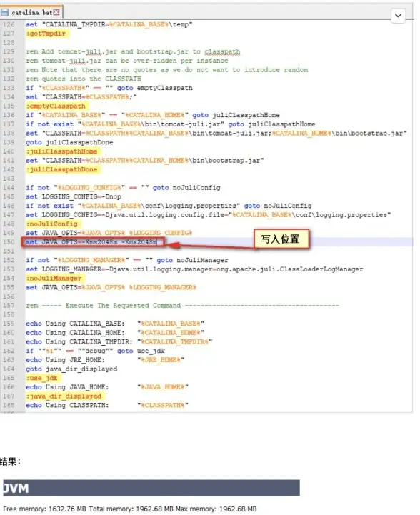Click the :juliClasspathDone label on line 142
The image size is (420, 515).
[61, 169]
